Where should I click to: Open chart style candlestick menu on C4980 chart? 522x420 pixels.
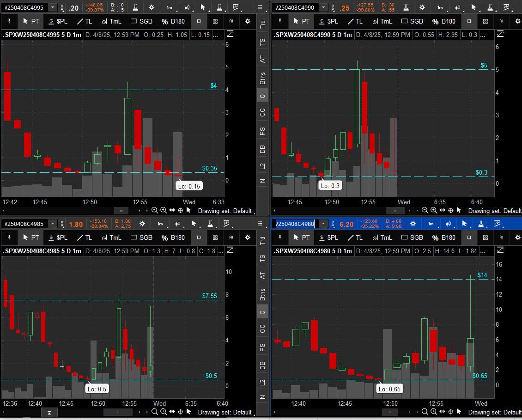point(449,224)
